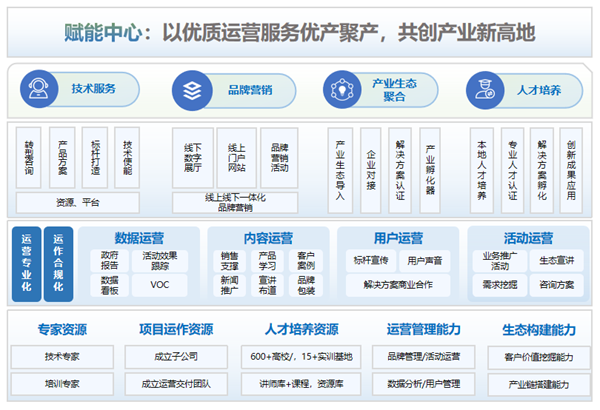Click the 用户运营 section heading
600x410 pixels.
point(398,238)
